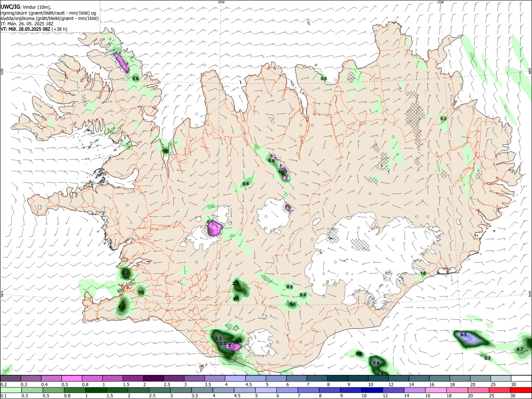Click the "UWC/IG: Vindur (10m)," title text
The height and width of the screenshot is (399, 532).
pyautogui.click(x=26, y=7)
